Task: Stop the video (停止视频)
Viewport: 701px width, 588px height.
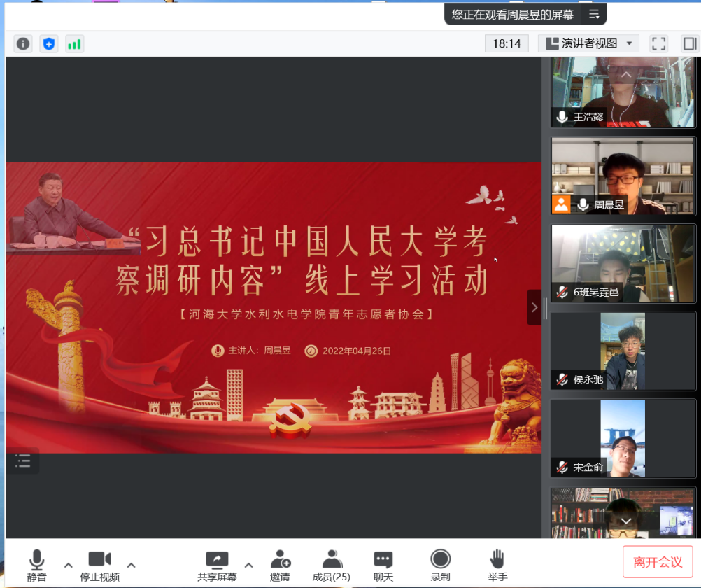Action: point(99,566)
